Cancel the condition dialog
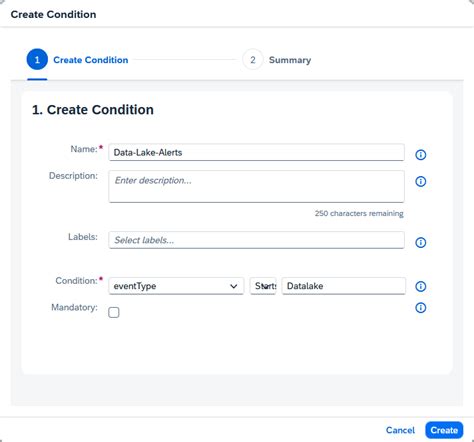The width and height of the screenshot is (474, 442). (x=400, y=430)
